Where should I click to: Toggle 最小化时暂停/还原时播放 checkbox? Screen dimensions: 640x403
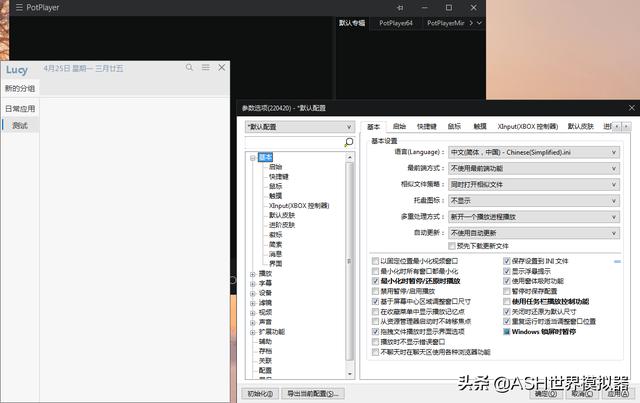coord(376,281)
